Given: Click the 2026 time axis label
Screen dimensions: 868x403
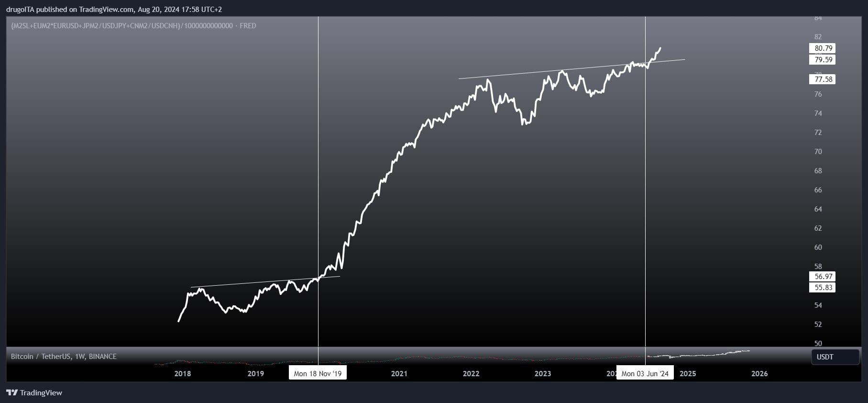Looking at the screenshot, I should coord(759,374).
